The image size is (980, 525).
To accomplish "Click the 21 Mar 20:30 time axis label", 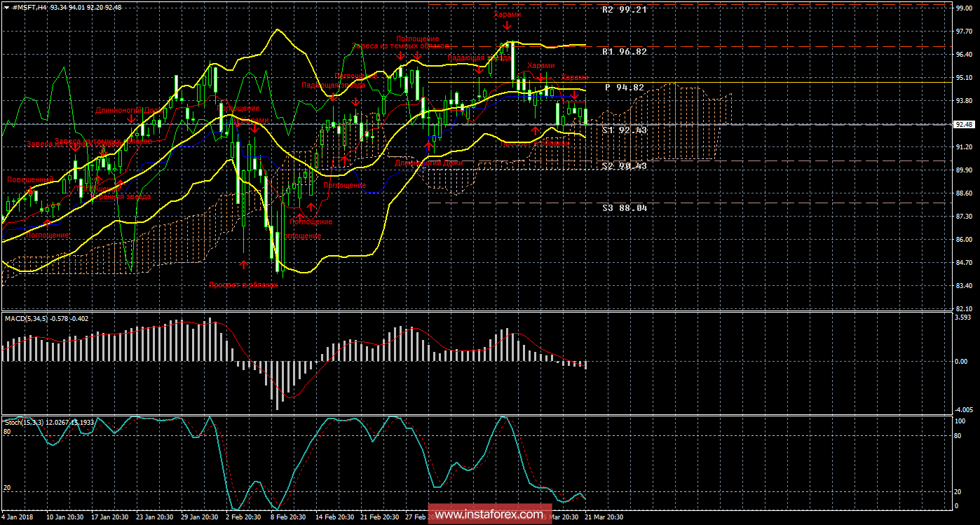I will (596, 517).
